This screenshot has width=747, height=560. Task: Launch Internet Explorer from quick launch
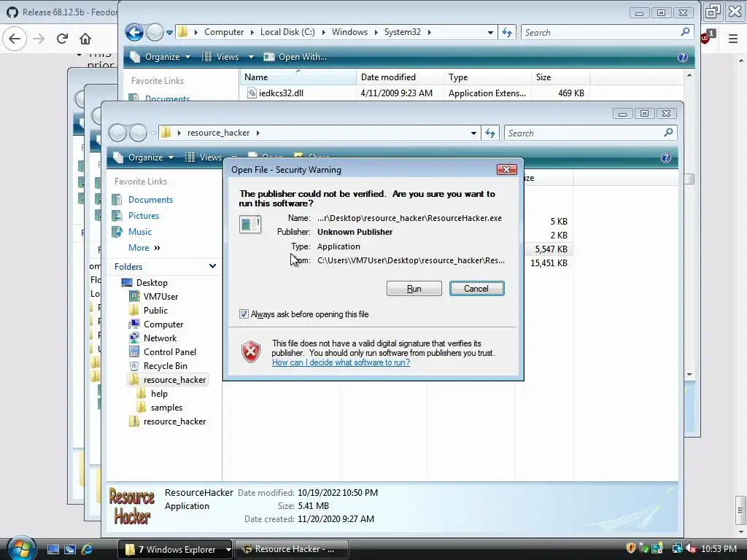point(88,550)
